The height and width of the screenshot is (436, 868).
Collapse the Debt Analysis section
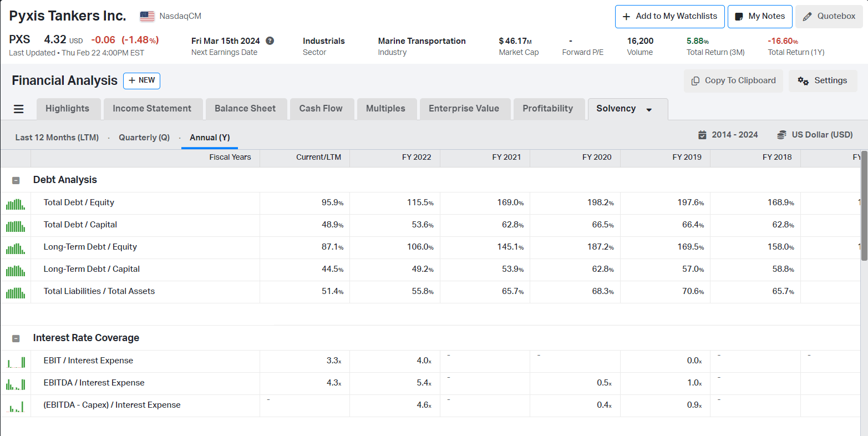coord(16,180)
